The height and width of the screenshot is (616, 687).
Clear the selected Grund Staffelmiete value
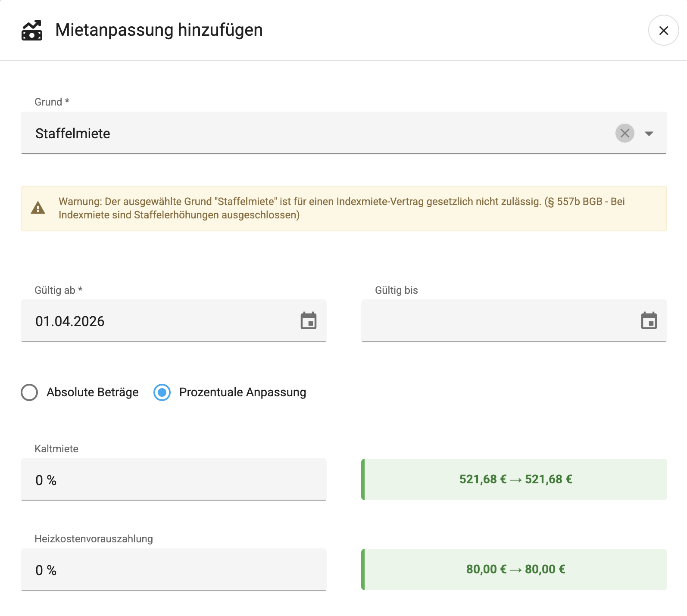tap(625, 133)
